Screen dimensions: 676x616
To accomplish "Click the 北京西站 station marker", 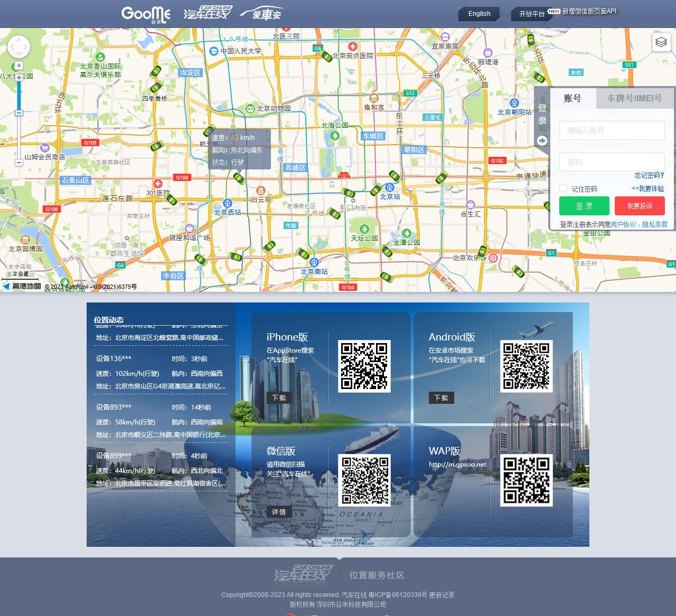I will (x=228, y=203).
